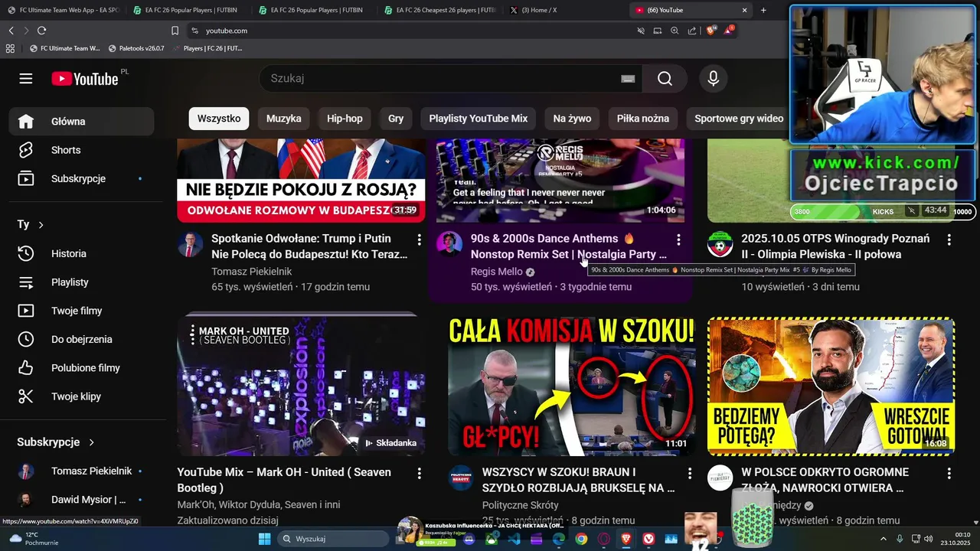Show hidden system tray icons chevron
980x551 pixels.
pos(883,539)
